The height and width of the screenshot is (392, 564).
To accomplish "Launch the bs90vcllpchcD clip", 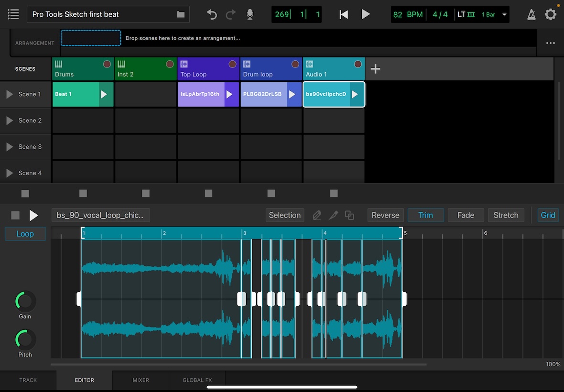I will (355, 94).
